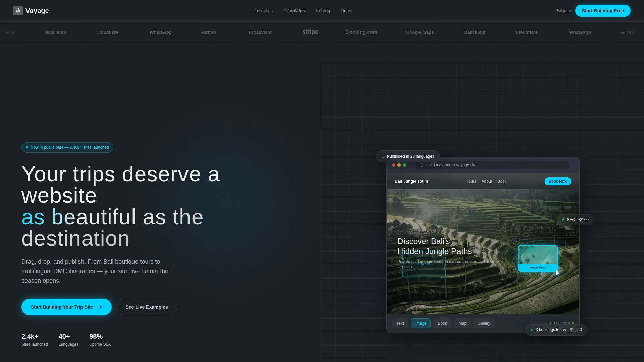The height and width of the screenshot is (362, 644).
Task: Click Discover Bali's Hidden Jungle Paths heading
Action: pos(434,246)
